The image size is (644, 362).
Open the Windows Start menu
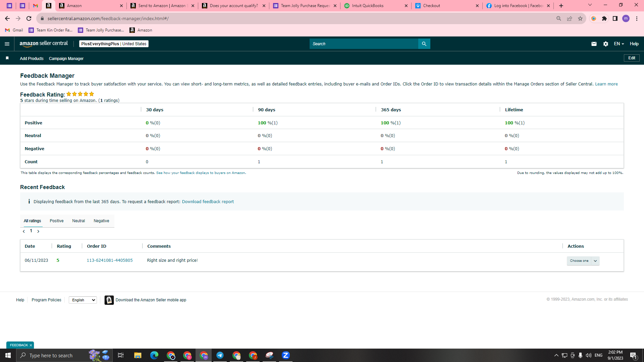click(8, 355)
